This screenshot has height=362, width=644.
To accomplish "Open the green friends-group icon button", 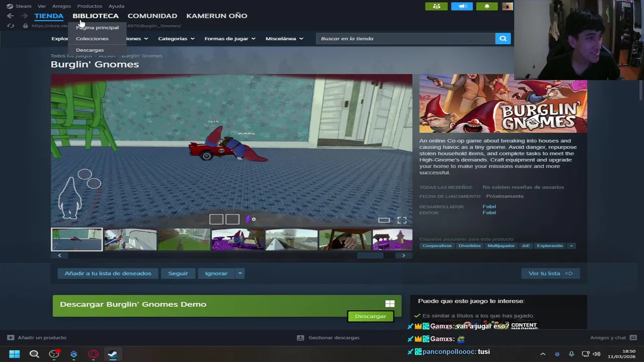I will coord(436,6).
